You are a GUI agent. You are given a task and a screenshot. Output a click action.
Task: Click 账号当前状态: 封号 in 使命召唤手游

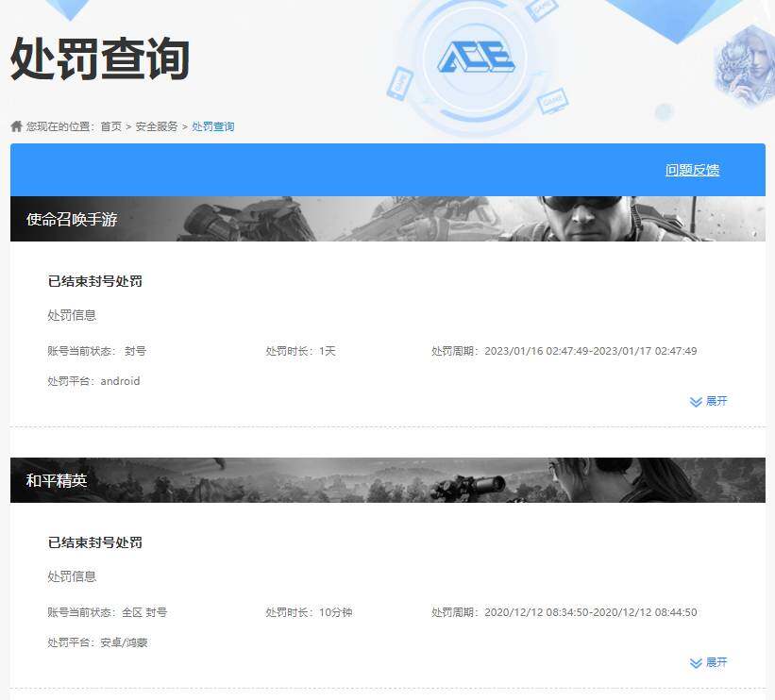[x=97, y=351]
